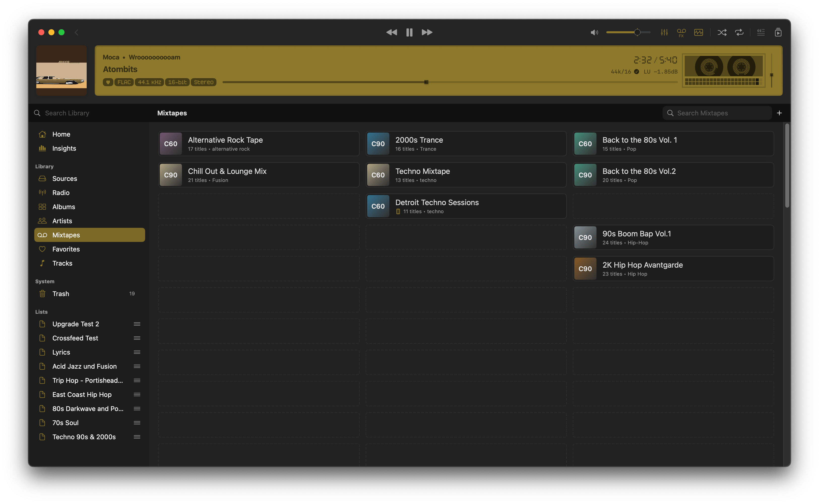Image resolution: width=819 pixels, height=504 pixels.
Task: Open the tape FX settings
Action: [x=681, y=32]
